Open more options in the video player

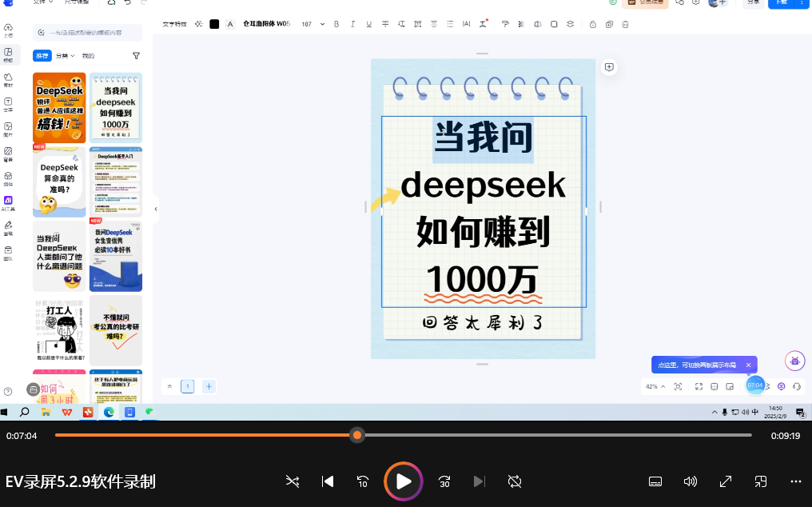(x=796, y=481)
